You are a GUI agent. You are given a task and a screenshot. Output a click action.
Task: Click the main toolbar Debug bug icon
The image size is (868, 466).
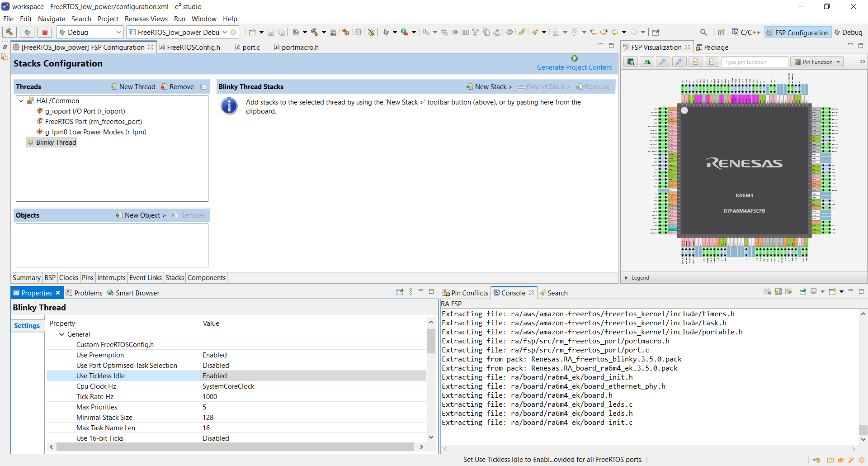coord(386,32)
